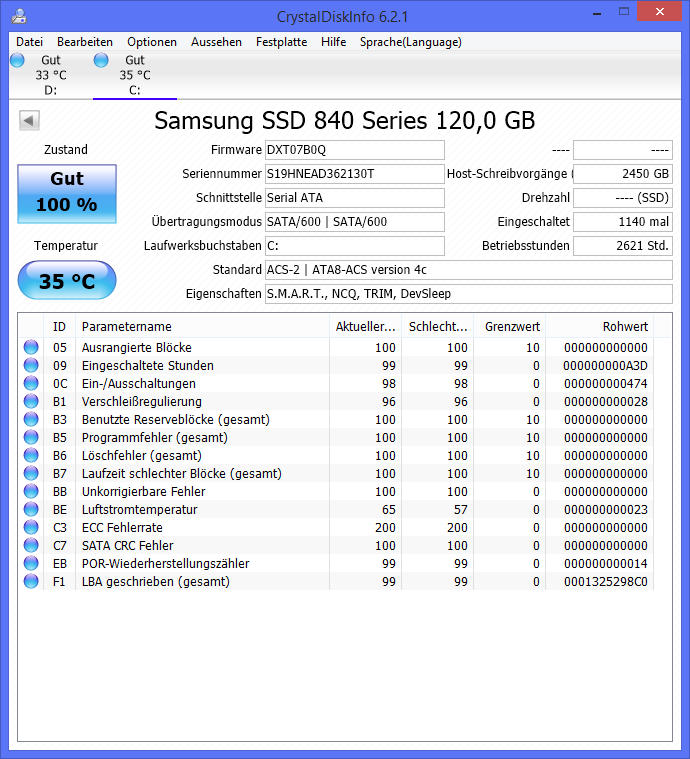This screenshot has width=690, height=759.
Task: Click the Grenzwert column header
Action: (x=510, y=327)
